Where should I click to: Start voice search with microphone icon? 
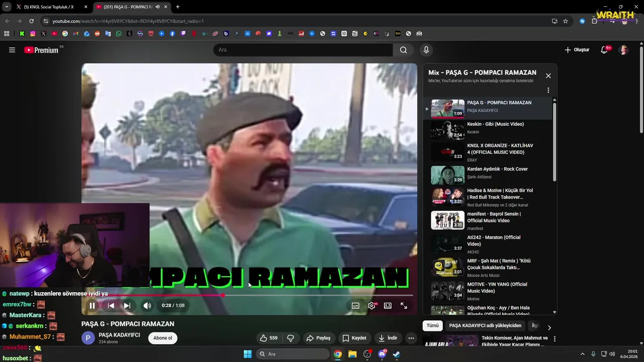(x=426, y=50)
